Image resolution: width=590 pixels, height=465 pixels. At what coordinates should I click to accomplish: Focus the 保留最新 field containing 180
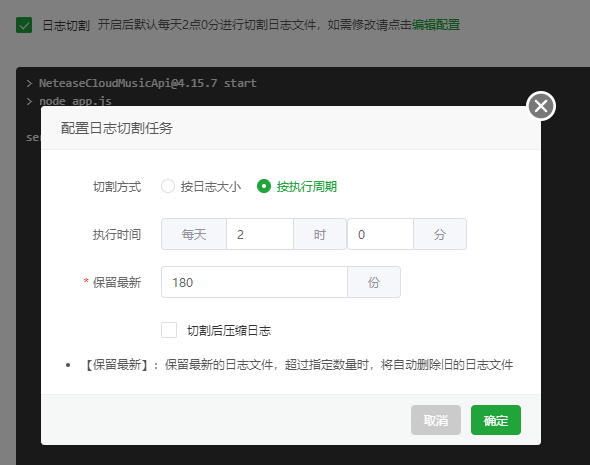tap(254, 282)
